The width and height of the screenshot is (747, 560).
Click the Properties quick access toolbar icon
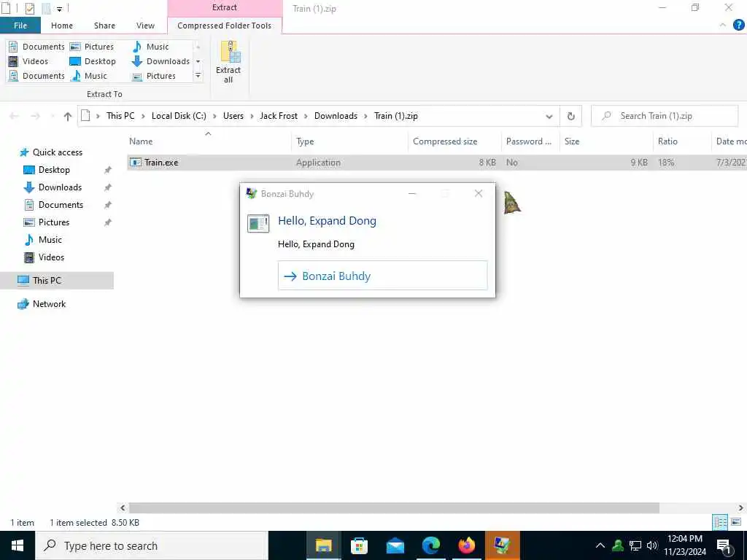29,8
